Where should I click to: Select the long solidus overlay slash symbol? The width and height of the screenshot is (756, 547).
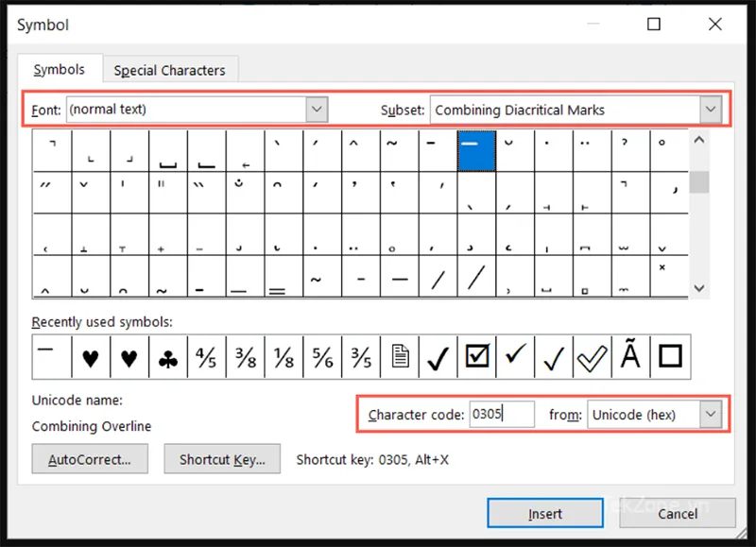476,276
